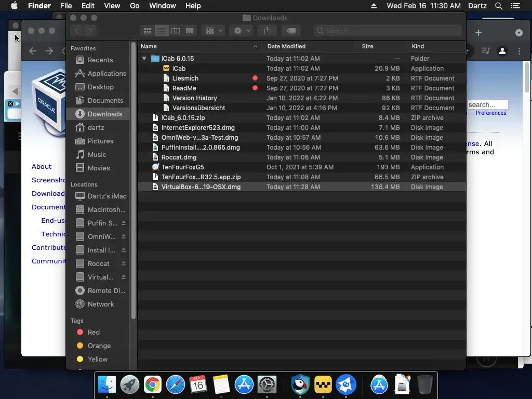Viewport: 532px width, 399px height.
Task: Open Safari from the Dock
Action: pos(176,385)
